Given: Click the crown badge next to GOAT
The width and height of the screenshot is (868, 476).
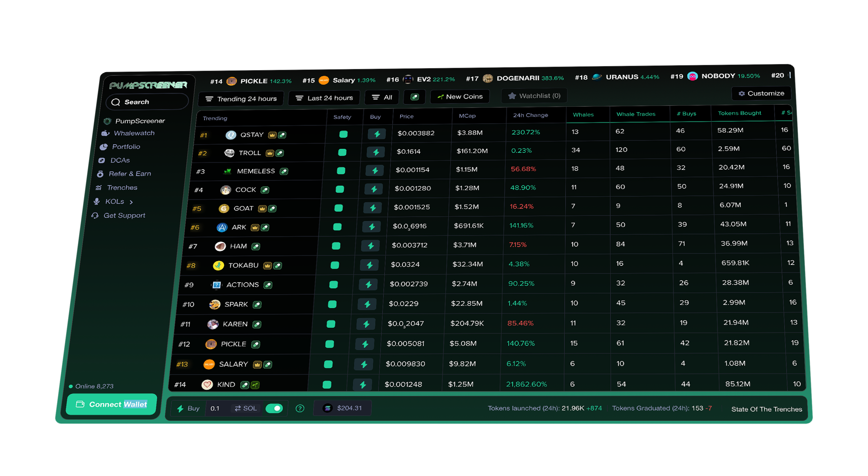Looking at the screenshot, I should (x=262, y=209).
